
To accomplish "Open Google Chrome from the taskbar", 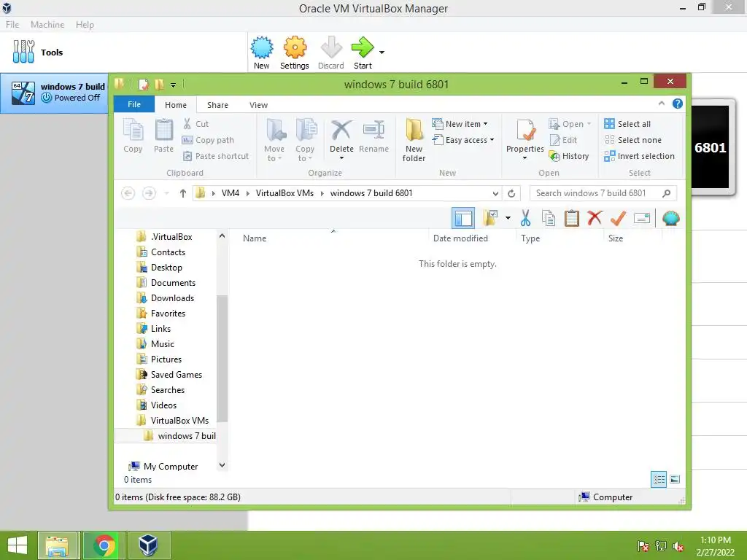I will click(104, 545).
